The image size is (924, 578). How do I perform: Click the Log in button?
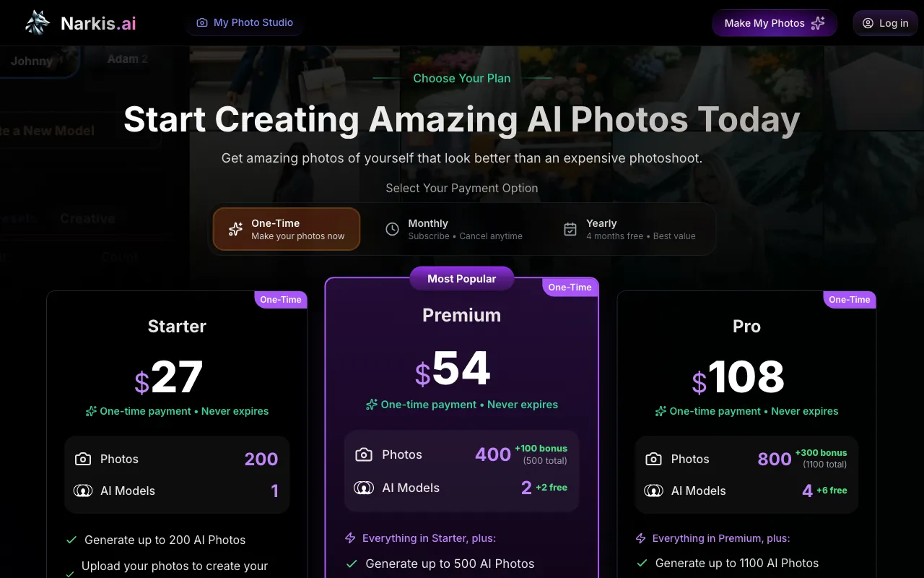pos(885,23)
